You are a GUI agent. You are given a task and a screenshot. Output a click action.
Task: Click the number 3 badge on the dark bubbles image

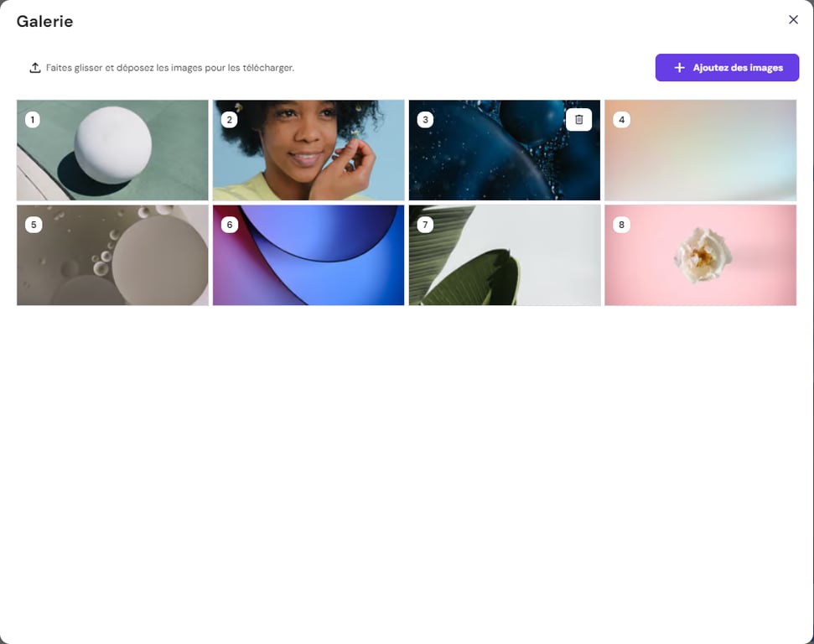[x=425, y=119]
